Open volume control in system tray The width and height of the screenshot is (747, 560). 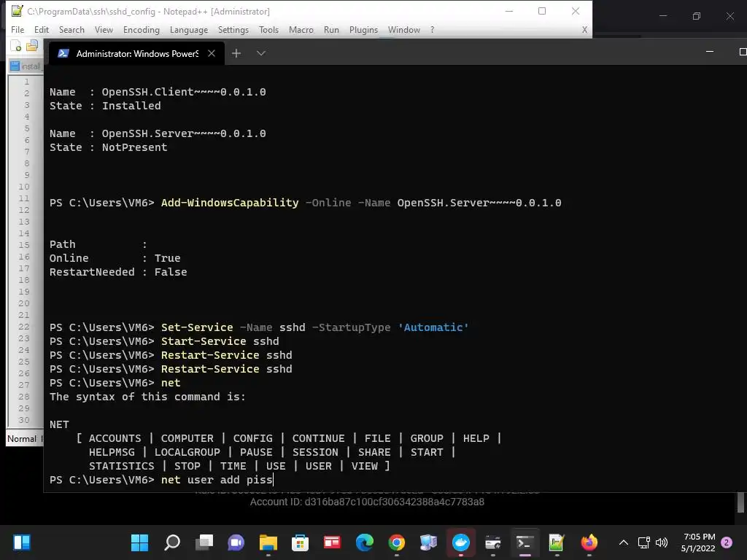click(x=661, y=542)
